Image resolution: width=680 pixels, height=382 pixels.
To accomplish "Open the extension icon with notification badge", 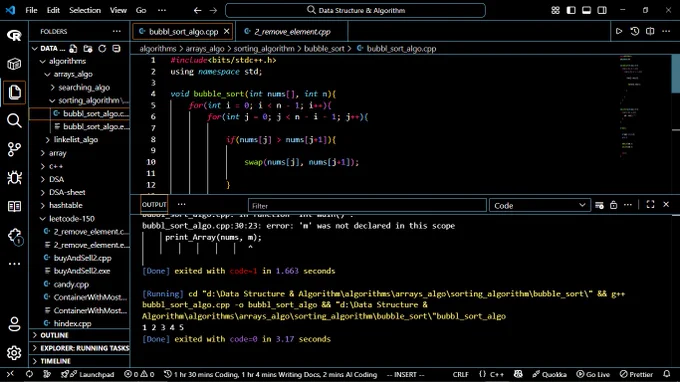I will 15,236.
